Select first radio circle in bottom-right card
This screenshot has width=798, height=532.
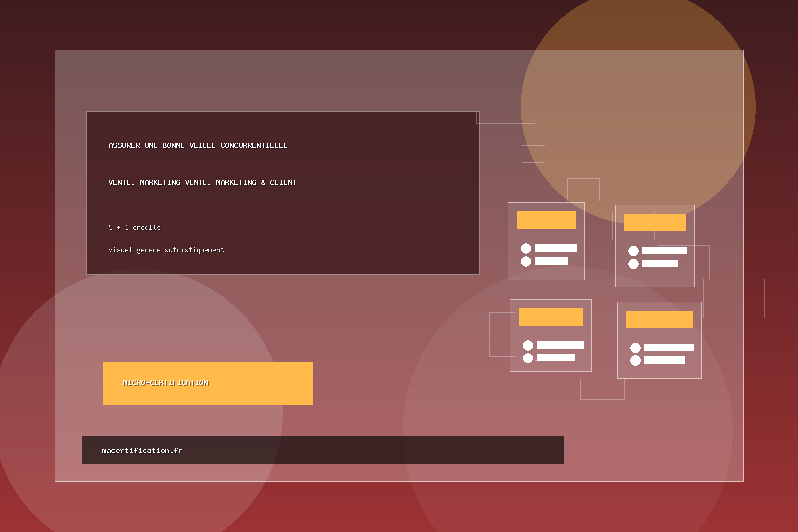[x=635, y=348]
